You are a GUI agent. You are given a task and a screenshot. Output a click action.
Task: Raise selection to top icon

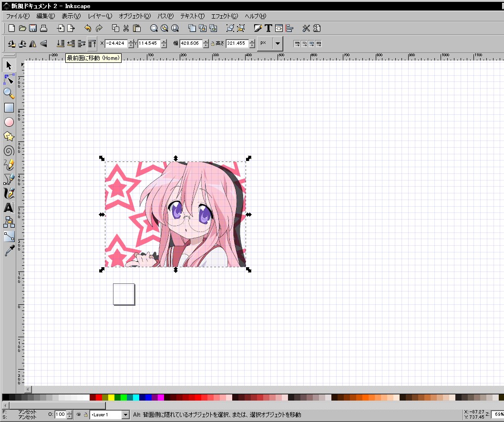click(x=92, y=43)
